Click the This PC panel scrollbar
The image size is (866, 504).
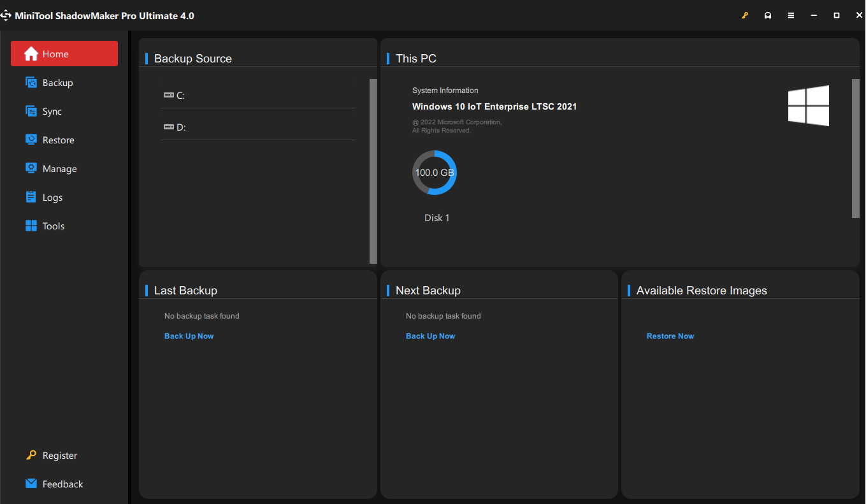point(856,148)
